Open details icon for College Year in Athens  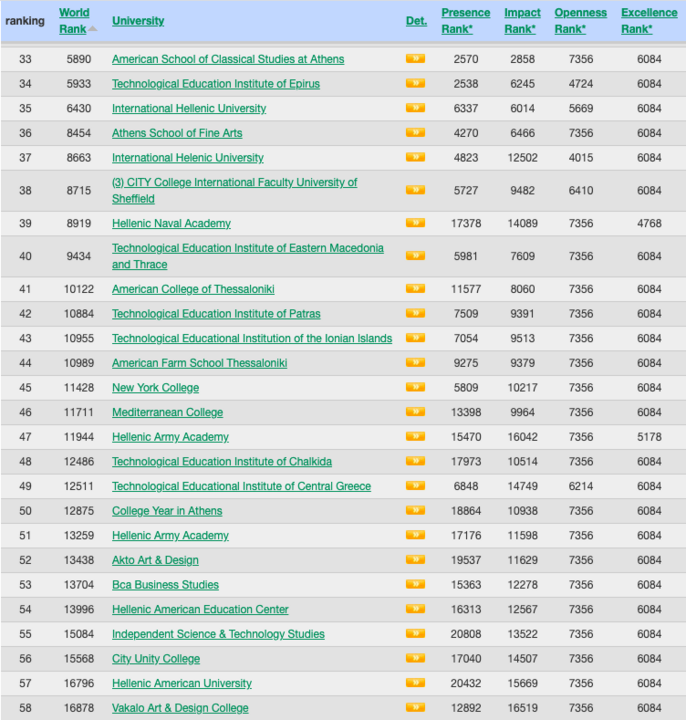pos(415,511)
